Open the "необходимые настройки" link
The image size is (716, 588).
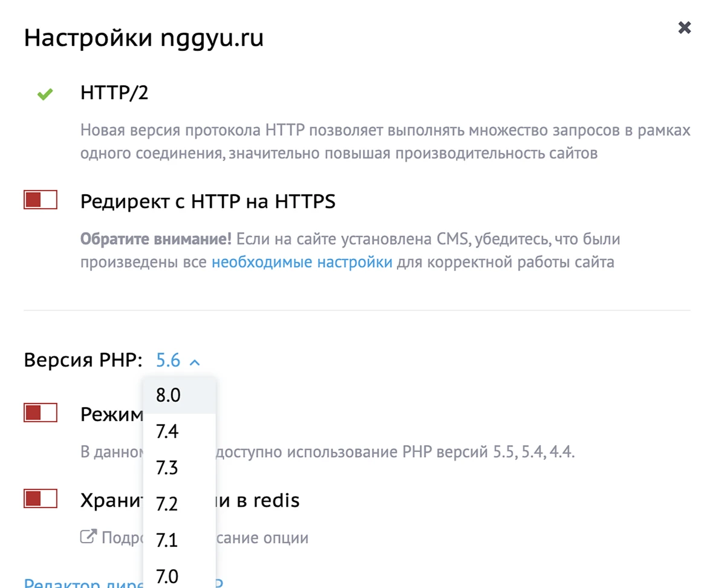click(301, 262)
